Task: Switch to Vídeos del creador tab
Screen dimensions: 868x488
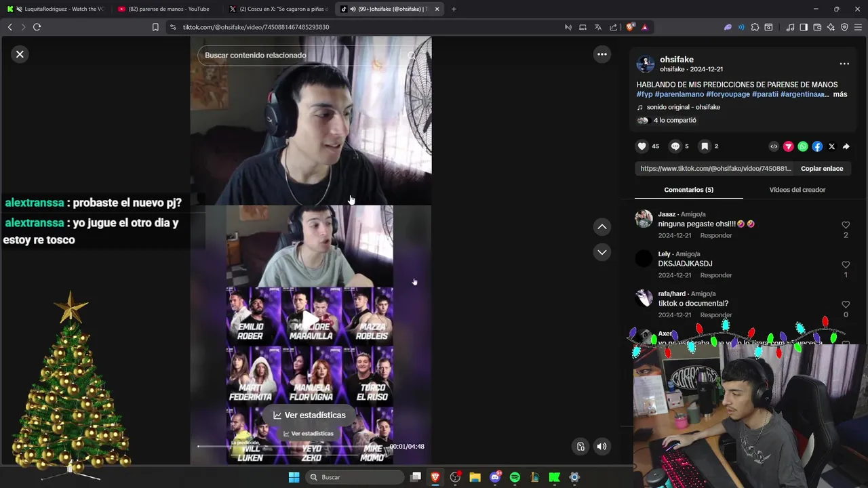Action: [797, 190]
